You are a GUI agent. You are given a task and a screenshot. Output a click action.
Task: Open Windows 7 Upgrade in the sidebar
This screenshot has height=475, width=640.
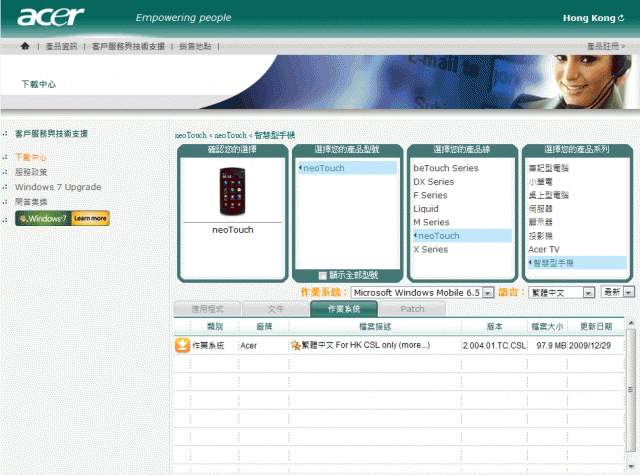click(58, 187)
